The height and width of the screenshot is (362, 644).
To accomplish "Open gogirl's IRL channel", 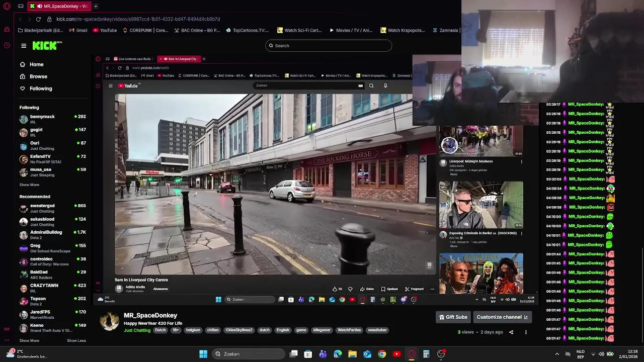I will pos(53,132).
